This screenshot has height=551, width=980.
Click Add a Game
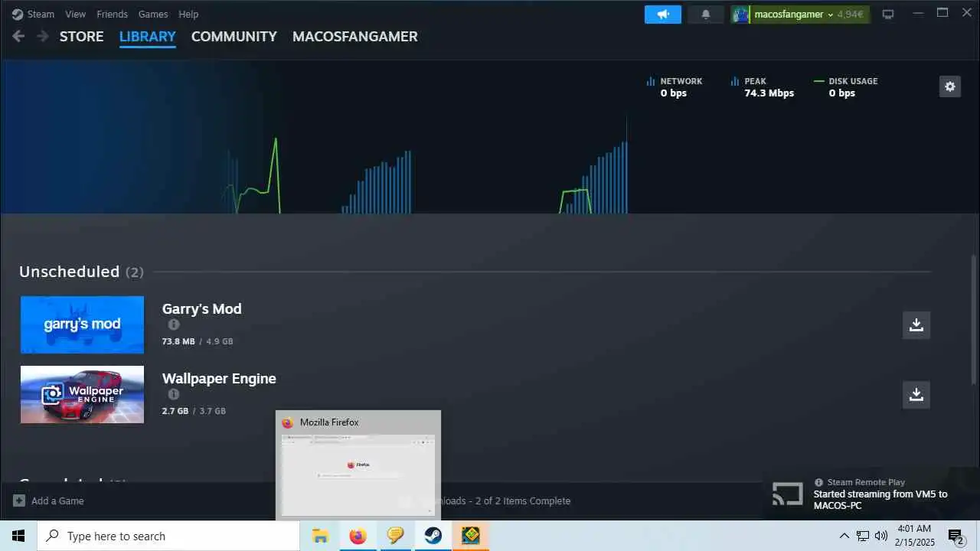[x=49, y=501]
